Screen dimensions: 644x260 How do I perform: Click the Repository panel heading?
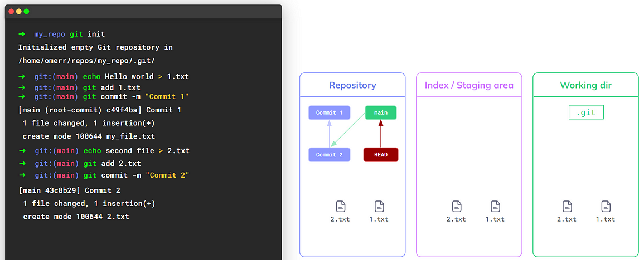click(x=352, y=85)
